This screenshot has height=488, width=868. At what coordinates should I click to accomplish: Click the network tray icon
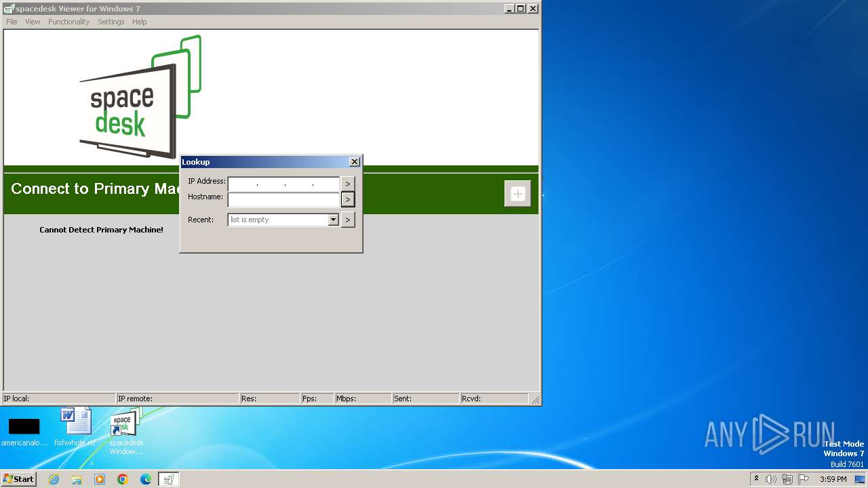[x=787, y=479]
